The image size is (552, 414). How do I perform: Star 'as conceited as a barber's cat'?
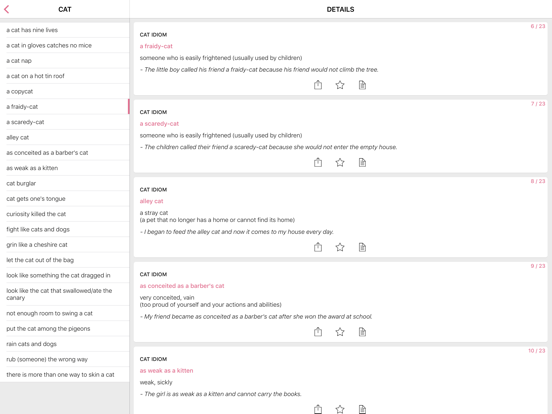pos(340,332)
